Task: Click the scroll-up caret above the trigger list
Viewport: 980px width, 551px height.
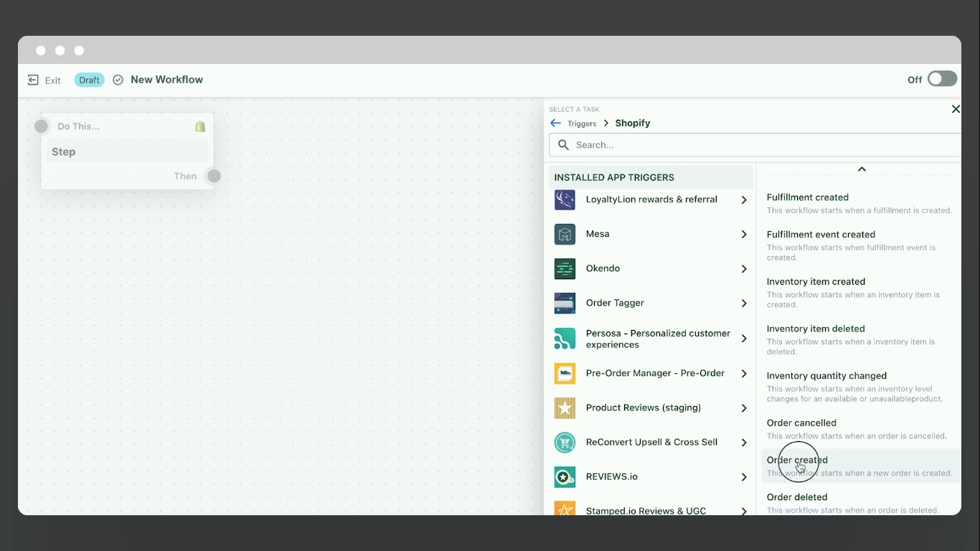Action: (x=862, y=169)
